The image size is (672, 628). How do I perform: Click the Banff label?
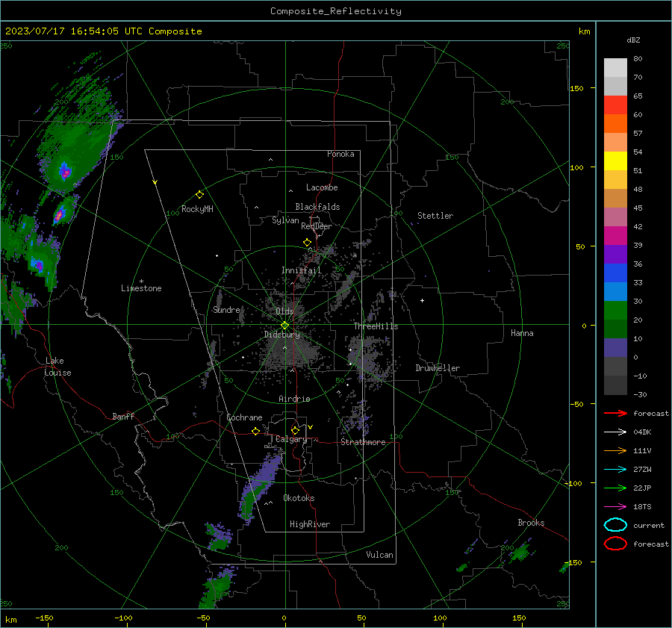pos(123,416)
